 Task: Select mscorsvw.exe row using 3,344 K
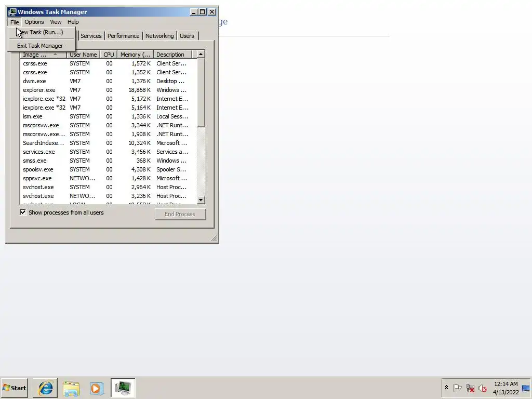tap(108, 125)
